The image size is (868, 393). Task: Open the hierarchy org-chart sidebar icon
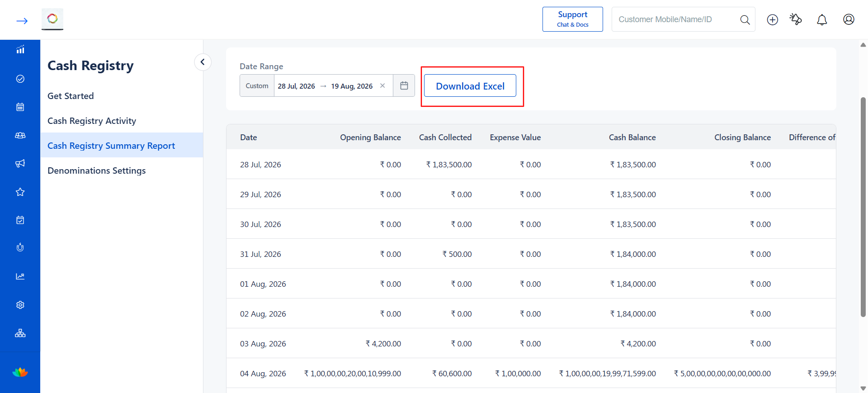[20, 333]
